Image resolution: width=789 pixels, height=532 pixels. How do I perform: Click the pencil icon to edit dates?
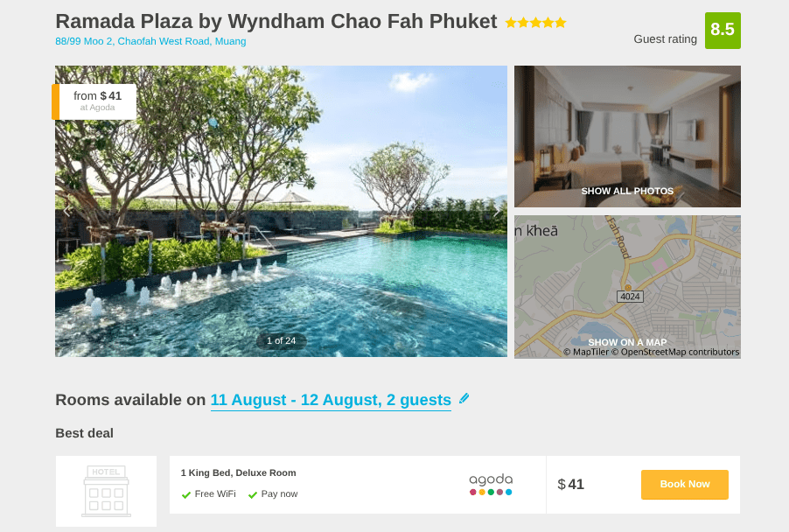(464, 398)
